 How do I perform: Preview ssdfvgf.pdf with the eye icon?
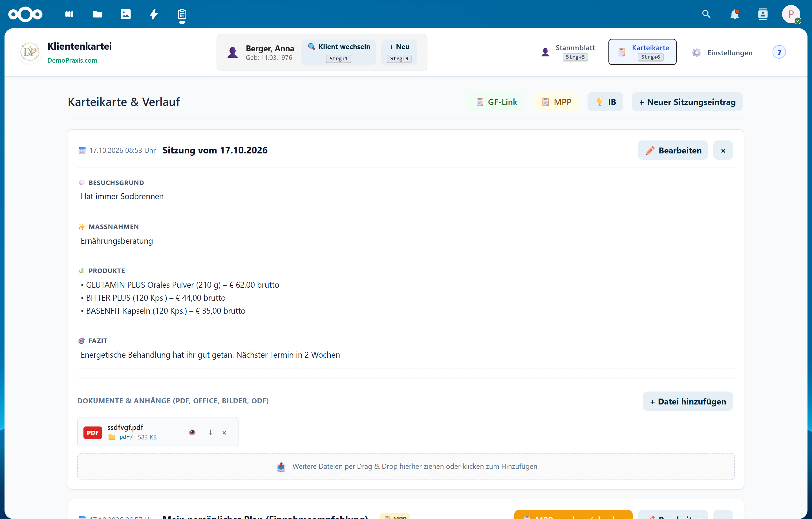pyautogui.click(x=192, y=432)
